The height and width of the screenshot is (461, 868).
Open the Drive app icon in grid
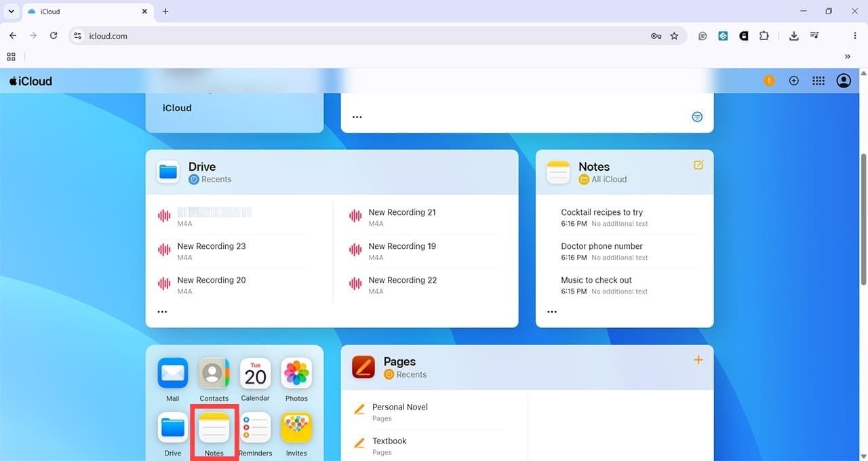pyautogui.click(x=173, y=428)
